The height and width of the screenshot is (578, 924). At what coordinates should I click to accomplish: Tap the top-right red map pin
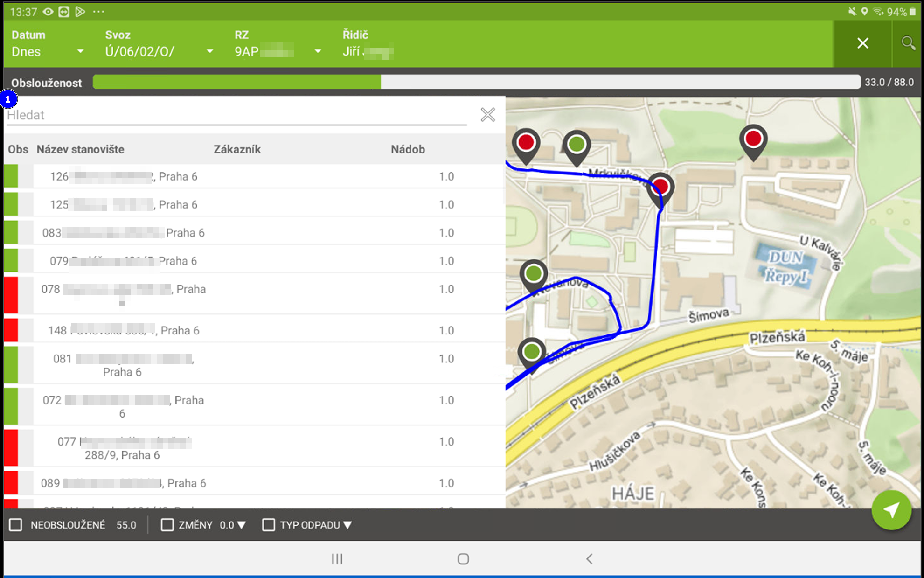click(753, 139)
